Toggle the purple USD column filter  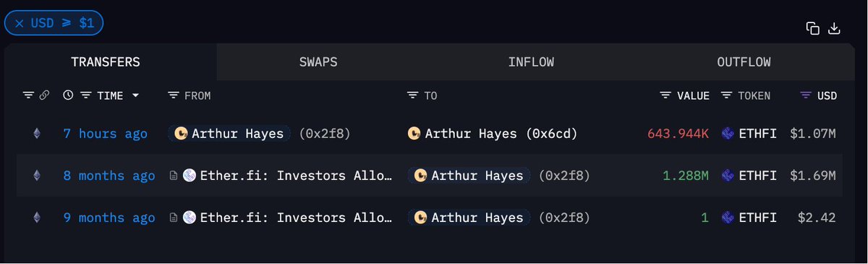[x=806, y=95]
